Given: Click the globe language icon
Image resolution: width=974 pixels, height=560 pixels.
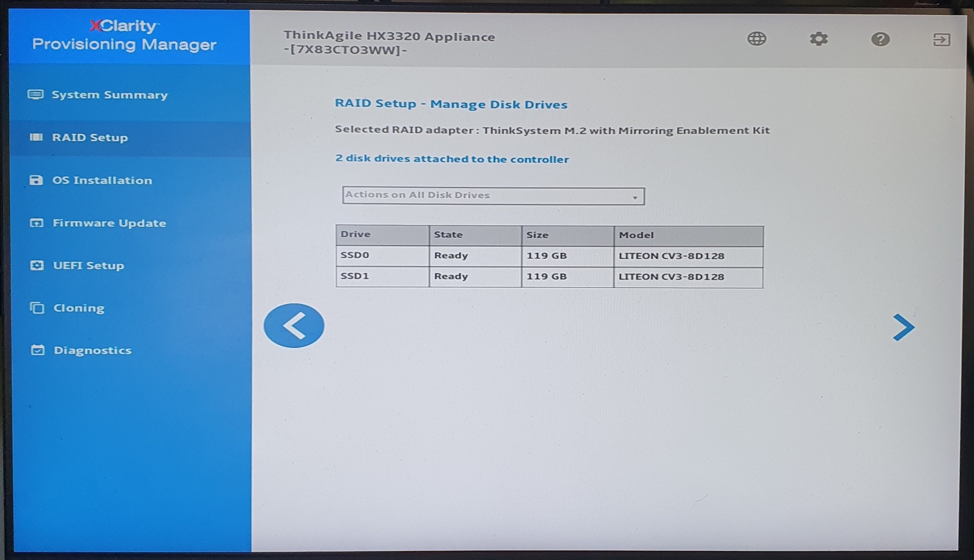Looking at the screenshot, I should pyautogui.click(x=756, y=39).
